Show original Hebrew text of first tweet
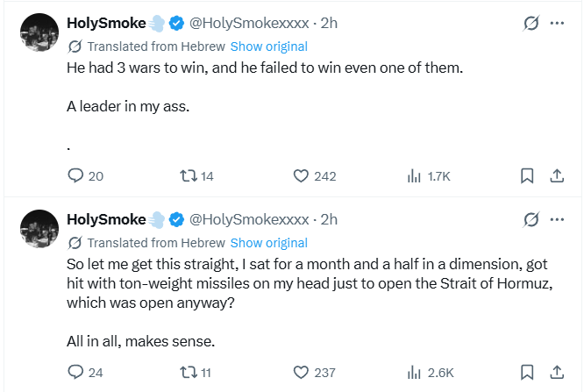Image resolution: width=584 pixels, height=392 pixels. (268, 46)
